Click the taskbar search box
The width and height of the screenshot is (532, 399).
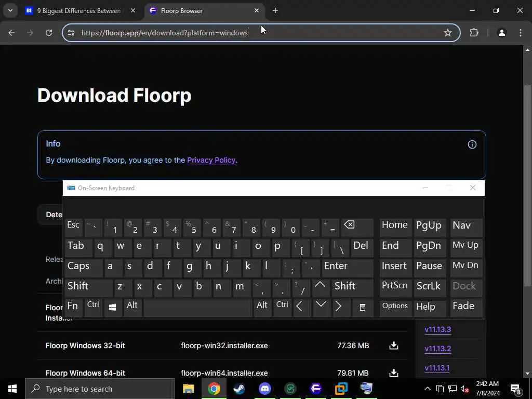pos(100,389)
